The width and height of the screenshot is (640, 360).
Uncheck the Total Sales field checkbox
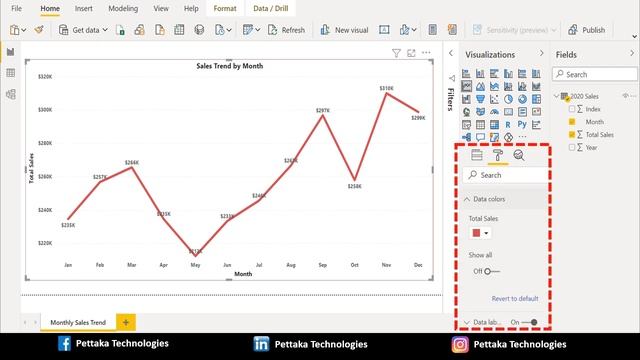coord(572,134)
